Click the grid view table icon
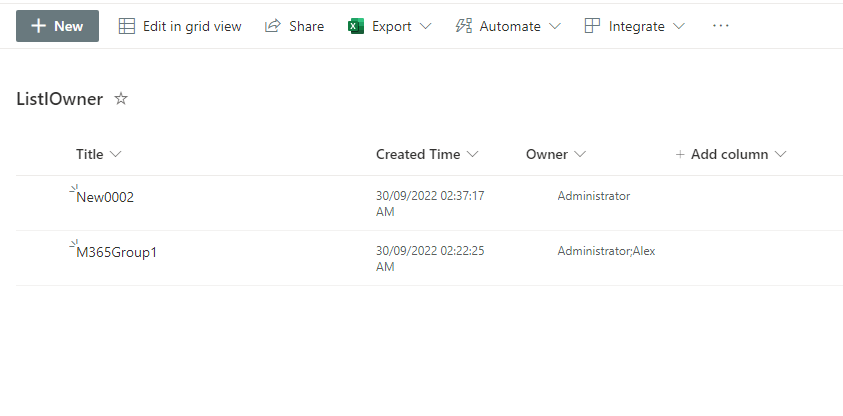This screenshot has width=843, height=416. [127, 26]
